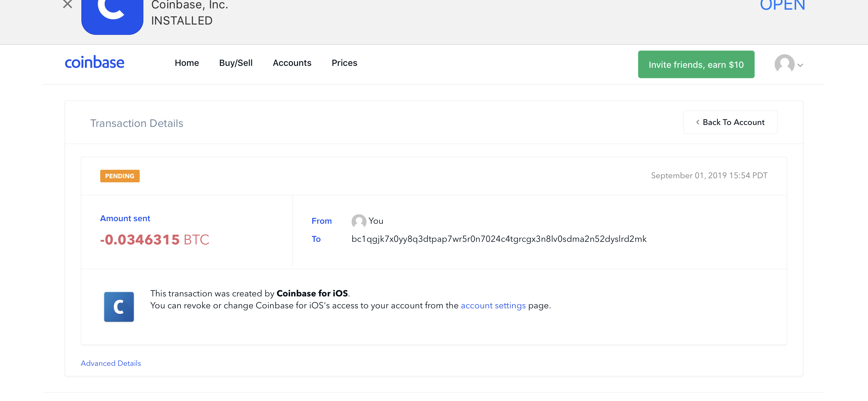Image resolution: width=868 pixels, height=401 pixels.
Task: Select the recipient bitcoin address
Action: click(x=499, y=239)
